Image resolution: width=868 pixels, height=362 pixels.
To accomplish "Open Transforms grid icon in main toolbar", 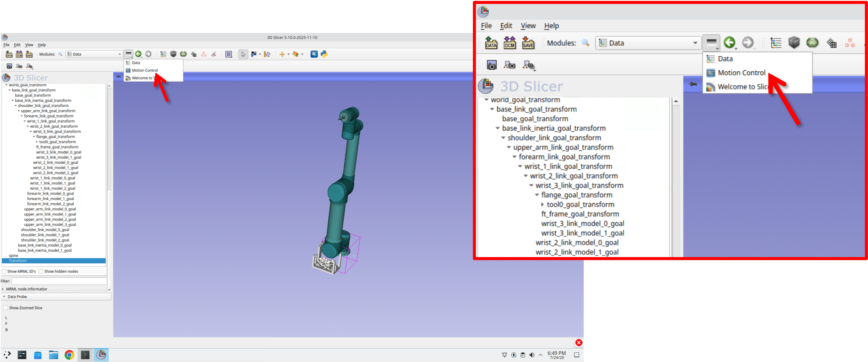I will point(194,54).
